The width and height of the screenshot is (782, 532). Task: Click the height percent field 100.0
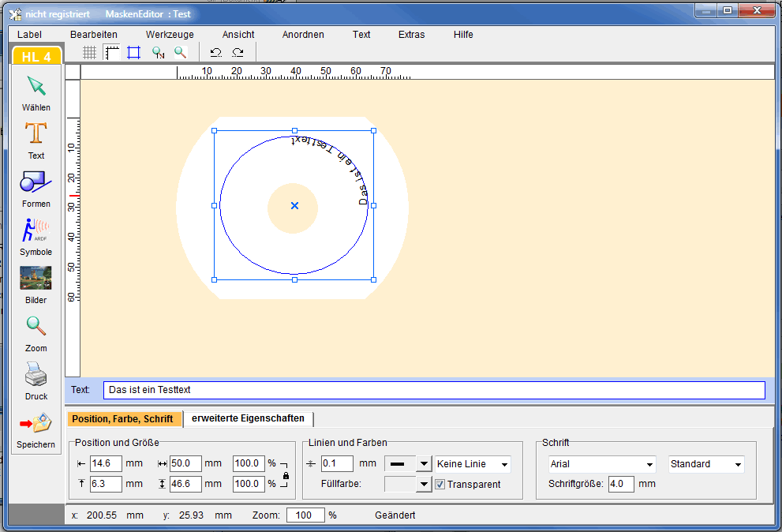(249, 484)
